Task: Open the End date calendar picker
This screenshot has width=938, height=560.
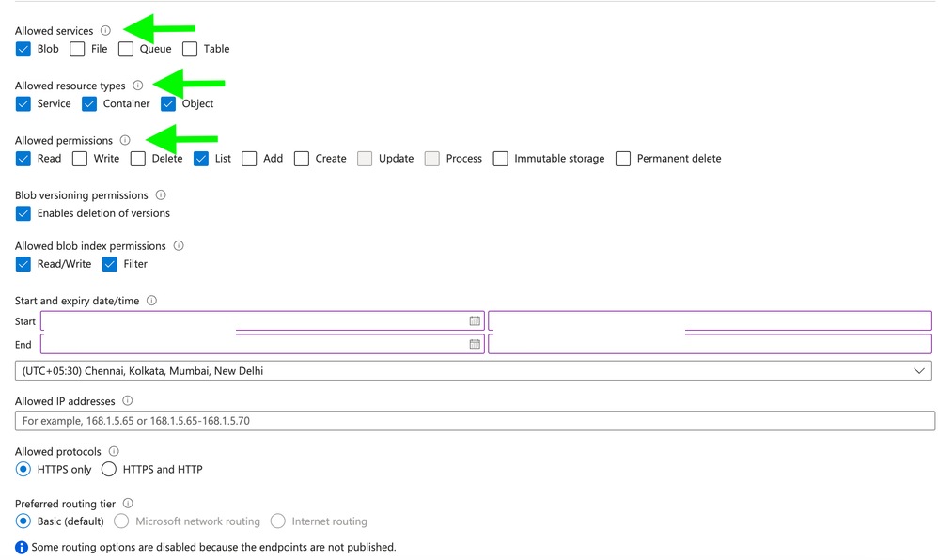Action: point(475,344)
